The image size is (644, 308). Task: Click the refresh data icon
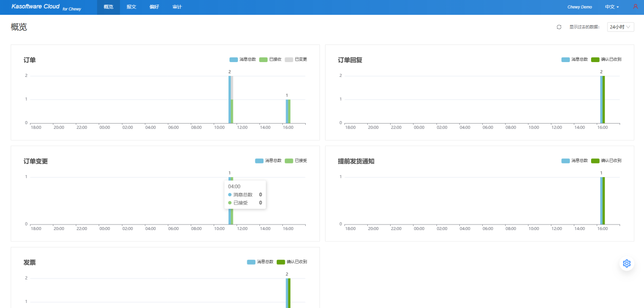tap(559, 27)
